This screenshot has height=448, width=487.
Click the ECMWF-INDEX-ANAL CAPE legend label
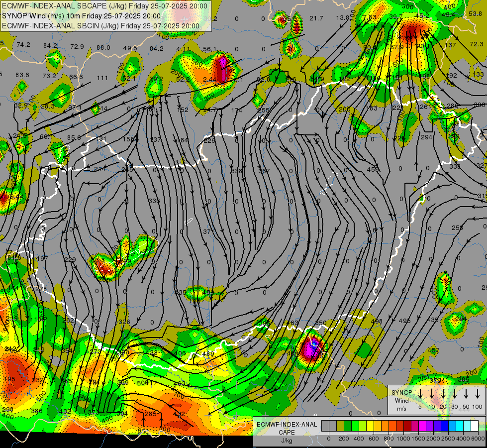click(287, 429)
